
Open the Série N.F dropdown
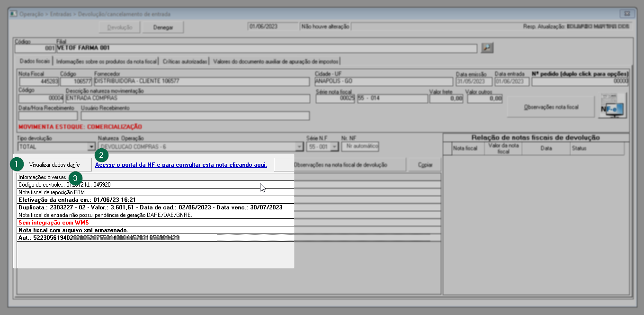point(336,147)
